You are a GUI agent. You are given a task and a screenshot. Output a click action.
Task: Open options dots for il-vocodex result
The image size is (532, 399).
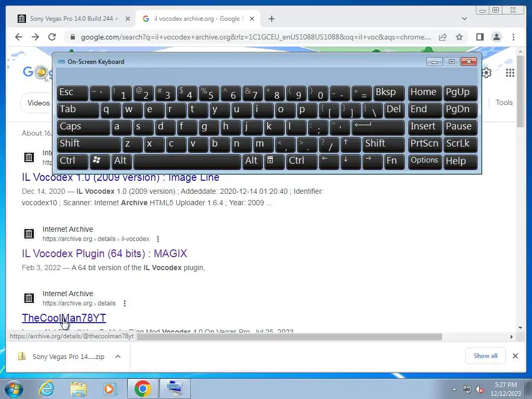158,239
